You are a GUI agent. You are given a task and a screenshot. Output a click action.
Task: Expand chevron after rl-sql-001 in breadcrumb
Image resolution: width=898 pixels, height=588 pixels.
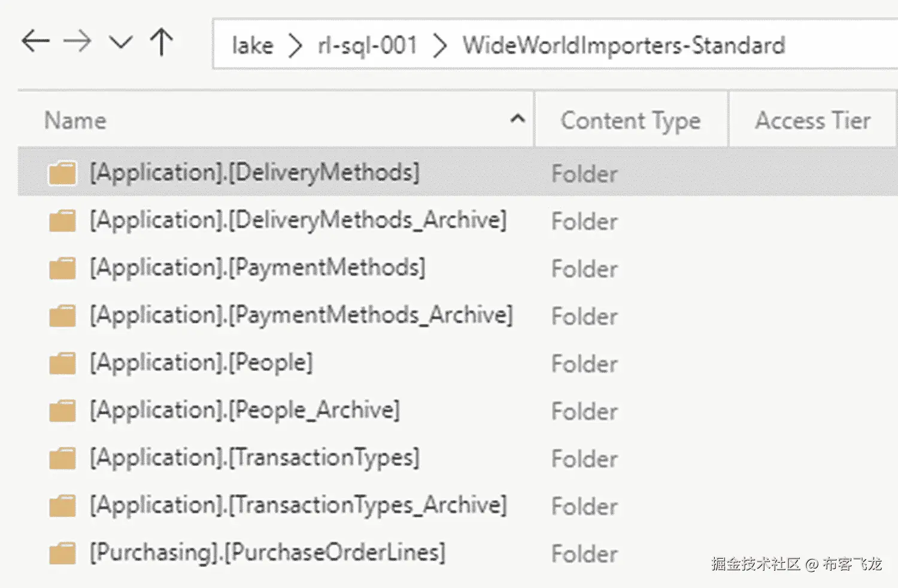click(440, 46)
